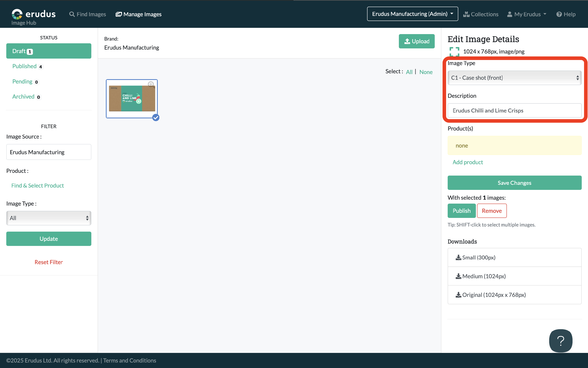The height and width of the screenshot is (368, 588).
Task: Toggle the blue checkmark on image thumbnail
Action: pos(156,118)
